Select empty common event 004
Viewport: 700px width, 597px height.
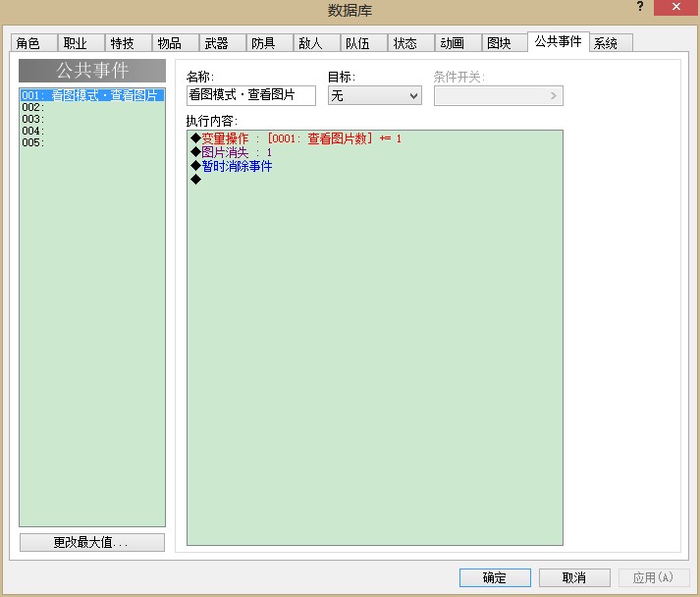[x=92, y=131]
